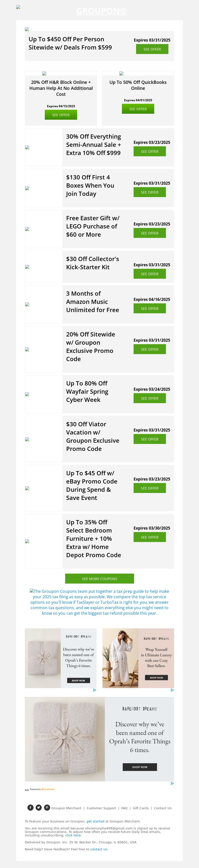The image size is (199, 868).
Task: Click 'Shop Now' in large Barefoot Dreams ad
Action: [x=140, y=767]
